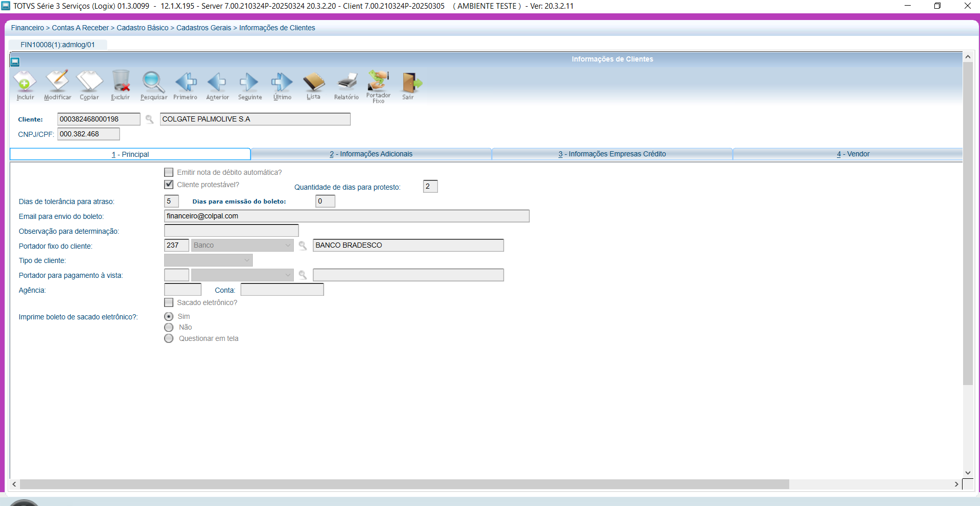Select Sim radio for imprime boleto
The image size is (980, 506).
pyautogui.click(x=169, y=316)
